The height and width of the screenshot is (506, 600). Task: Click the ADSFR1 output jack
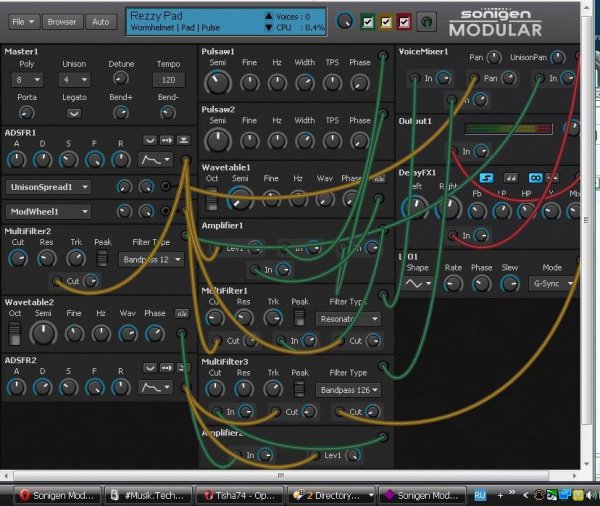click(x=186, y=160)
